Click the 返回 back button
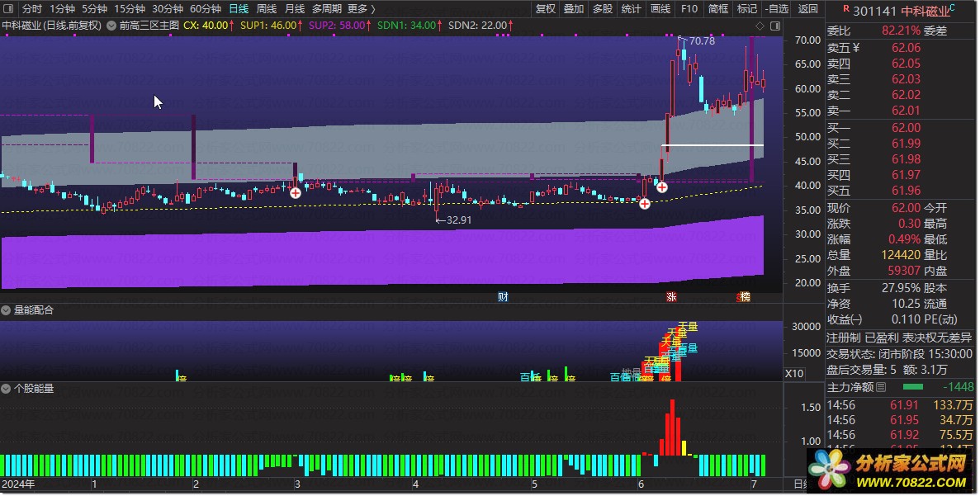980x496 pixels. click(x=808, y=9)
